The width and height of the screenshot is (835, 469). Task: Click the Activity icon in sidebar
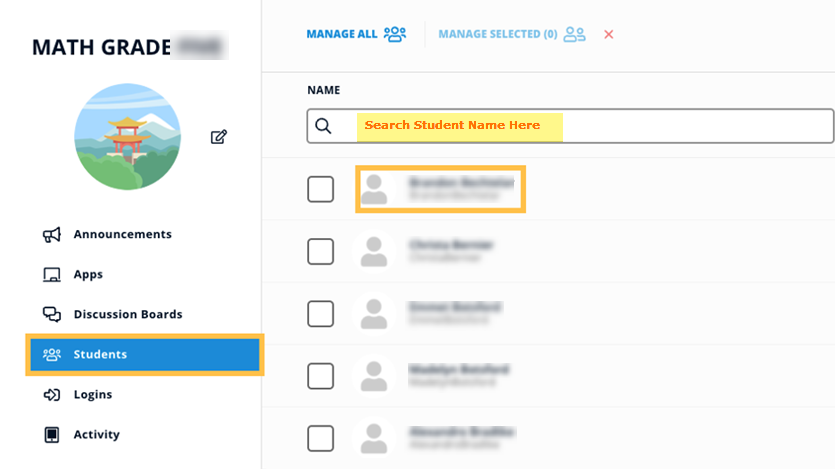click(x=52, y=435)
